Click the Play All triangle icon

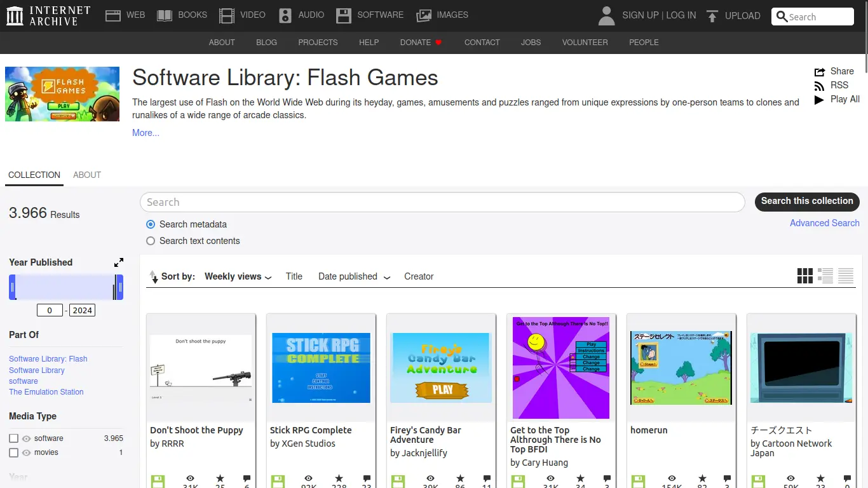click(x=820, y=100)
